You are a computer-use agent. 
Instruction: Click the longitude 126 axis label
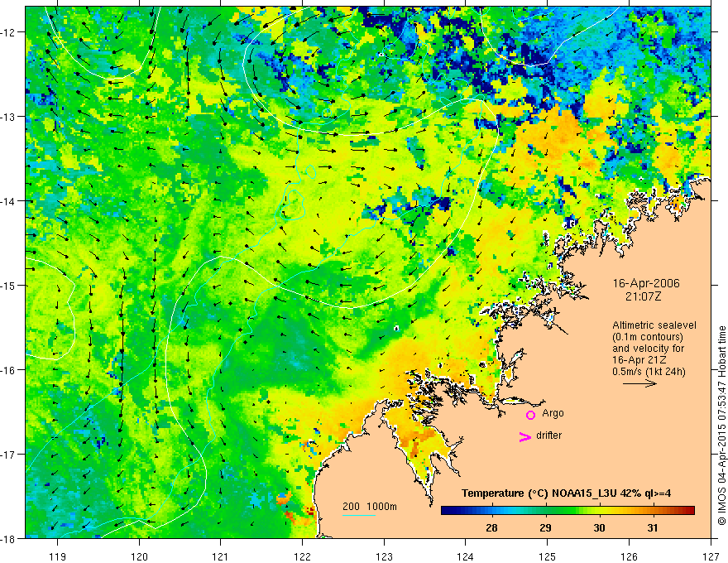pos(629,556)
